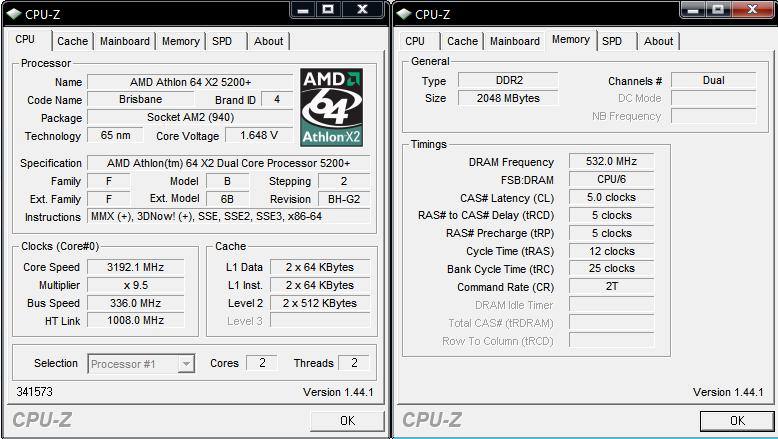Click the empty Level 3 cache field
Image resolution: width=778 pixels, height=439 pixels.
[x=320, y=320]
